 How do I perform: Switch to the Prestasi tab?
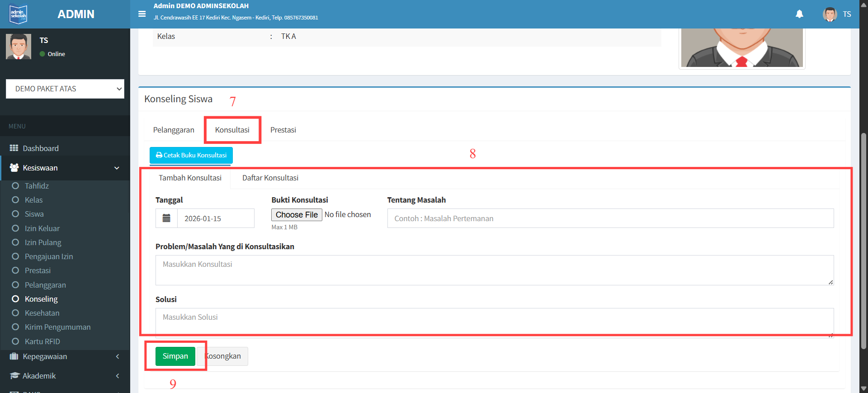(x=283, y=130)
